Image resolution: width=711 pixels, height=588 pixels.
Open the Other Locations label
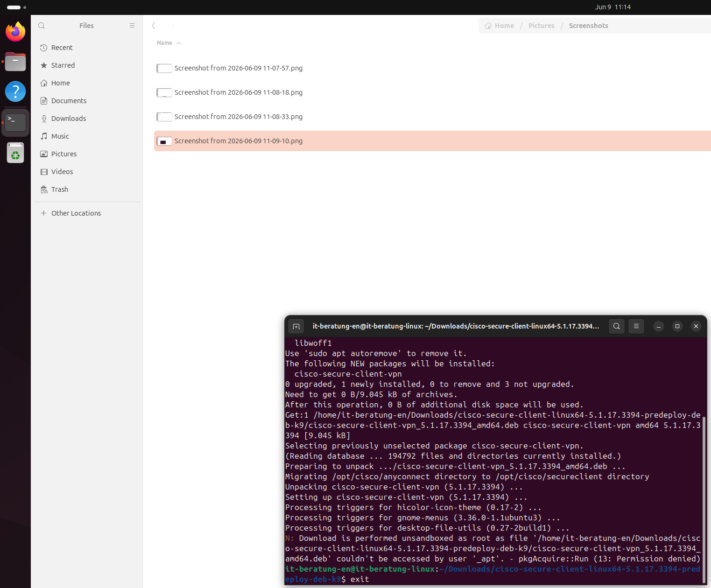tap(76, 213)
